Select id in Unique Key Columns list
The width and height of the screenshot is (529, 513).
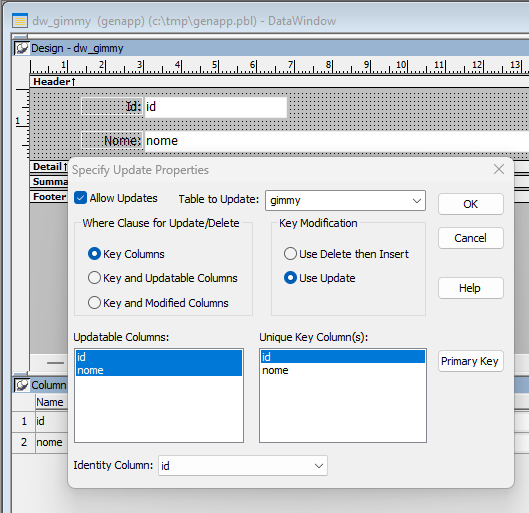tap(342, 357)
